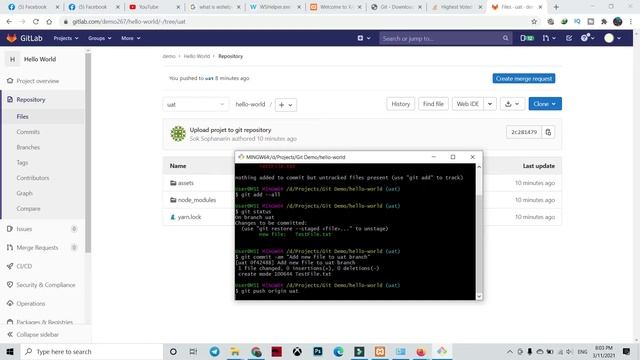Screen dimensions: 640x360
Task: Open Xbox app from taskbar
Action: (297, 351)
